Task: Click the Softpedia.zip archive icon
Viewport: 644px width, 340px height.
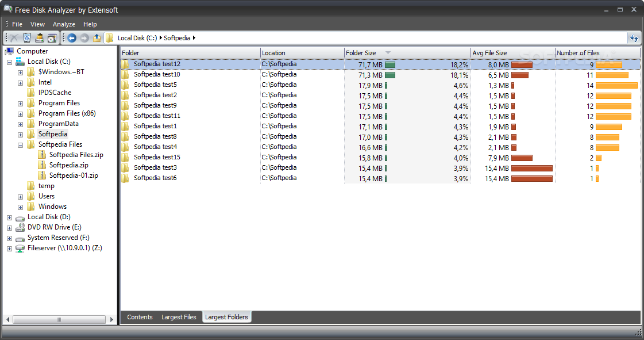Action: tap(42, 165)
